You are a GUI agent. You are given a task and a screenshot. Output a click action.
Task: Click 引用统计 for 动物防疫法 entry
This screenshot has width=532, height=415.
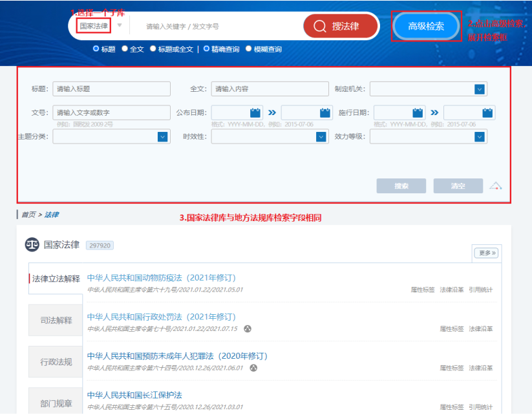pos(481,290)
